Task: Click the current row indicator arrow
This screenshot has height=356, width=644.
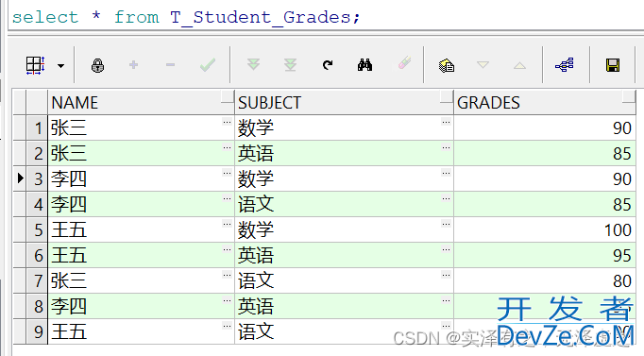Action: coord(20,178)
